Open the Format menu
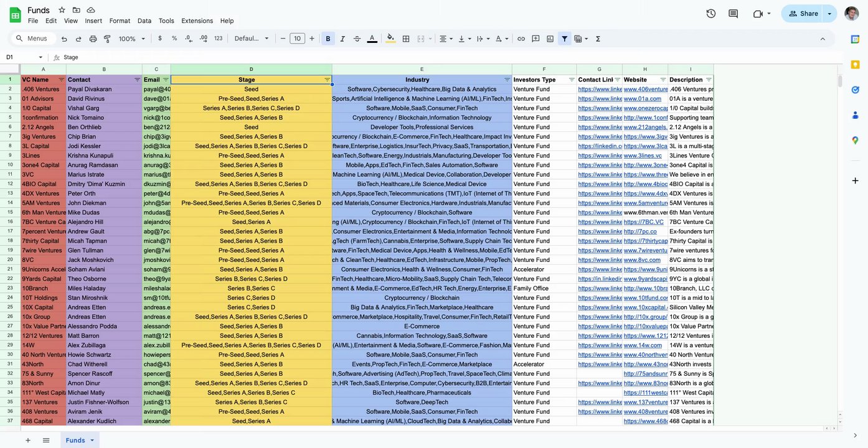The width and height of the screenshot is (868, 448). [120, 21]
